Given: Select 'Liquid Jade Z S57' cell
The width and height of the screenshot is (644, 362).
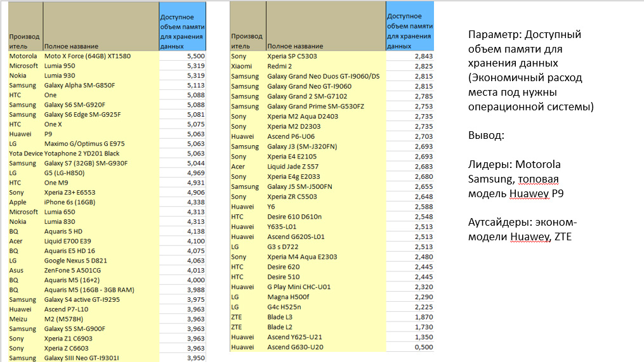Looking at the screenshot, I should tap(326, 167).
